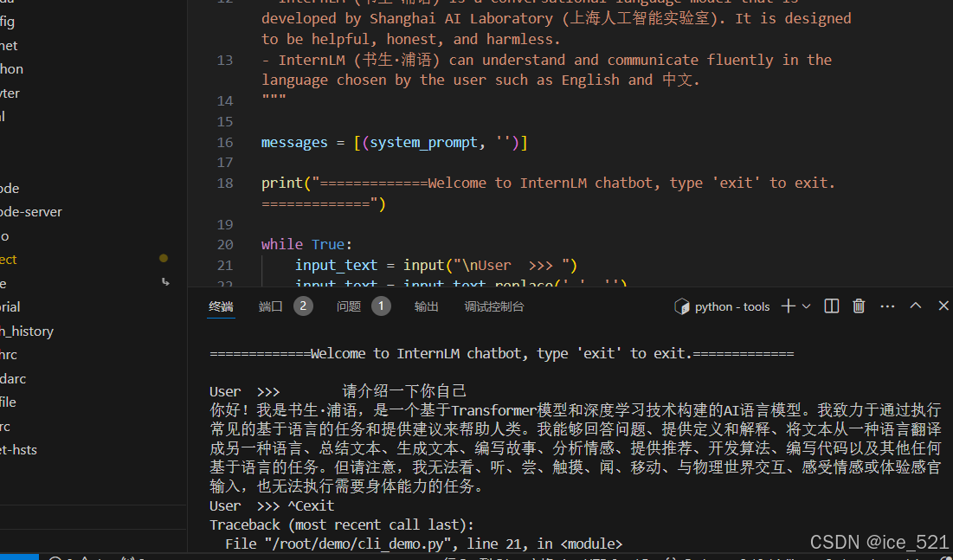The height and width of the screenshot is (560, 953).
Task: Switch to the 输出 output tab
Action: (426, 306)
